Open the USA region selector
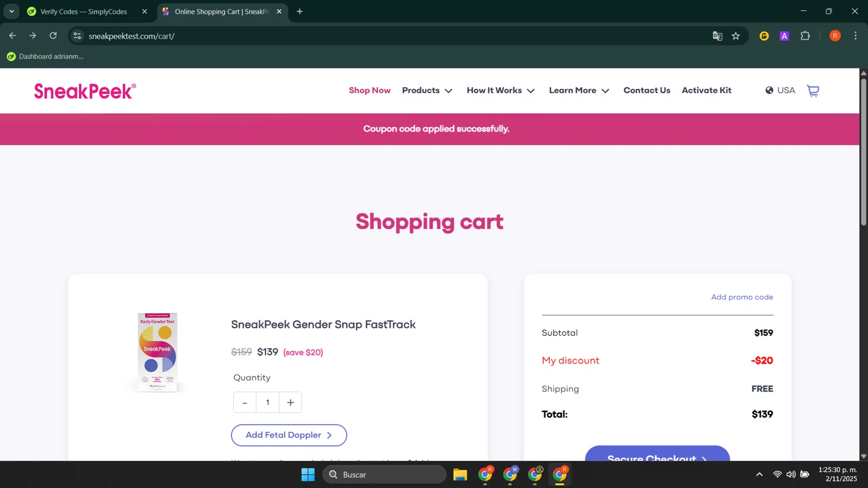The image size is (868, 488). coord(780,90)
